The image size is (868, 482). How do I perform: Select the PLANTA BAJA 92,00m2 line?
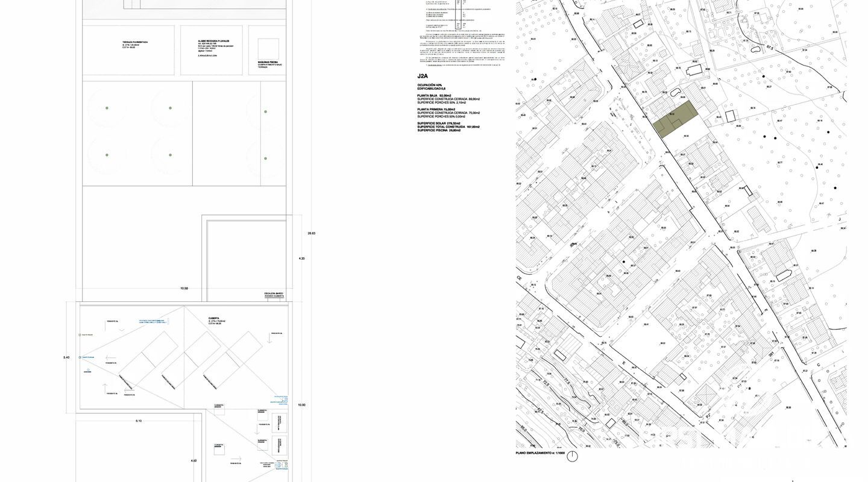click(434, 96)
